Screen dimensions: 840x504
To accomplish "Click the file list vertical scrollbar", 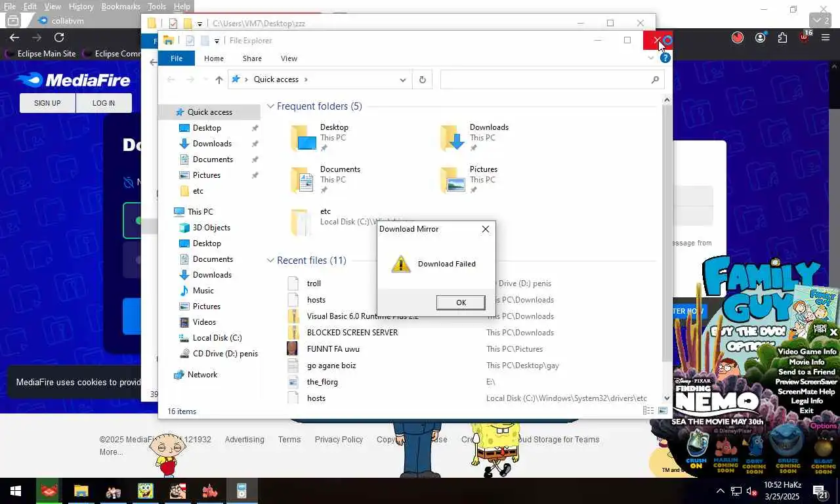I will [x=667, y=249].
